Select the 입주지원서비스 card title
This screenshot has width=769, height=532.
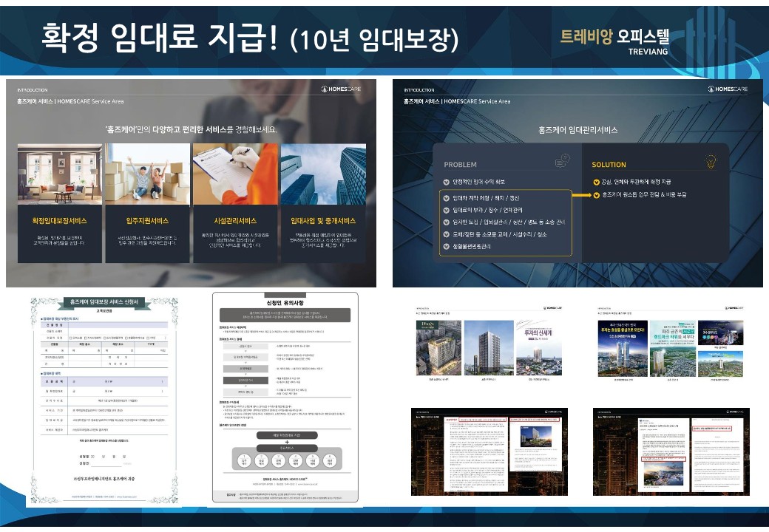(x=147, y=221)
